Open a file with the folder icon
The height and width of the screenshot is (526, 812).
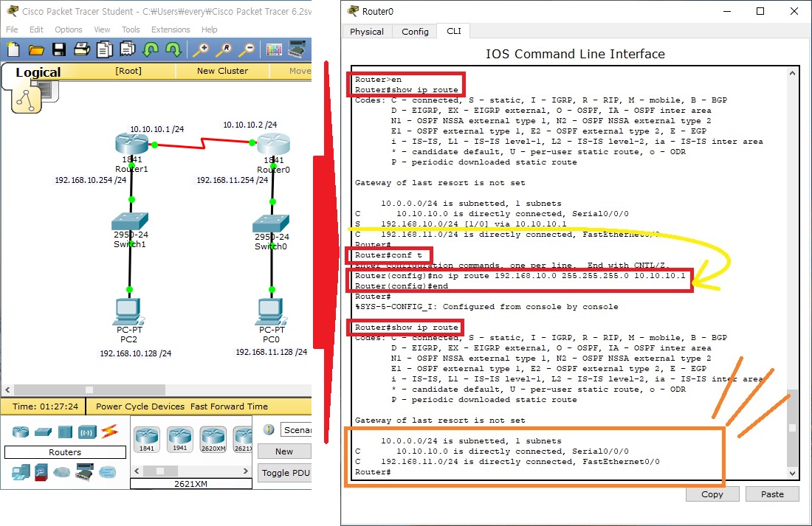(35, 49)
